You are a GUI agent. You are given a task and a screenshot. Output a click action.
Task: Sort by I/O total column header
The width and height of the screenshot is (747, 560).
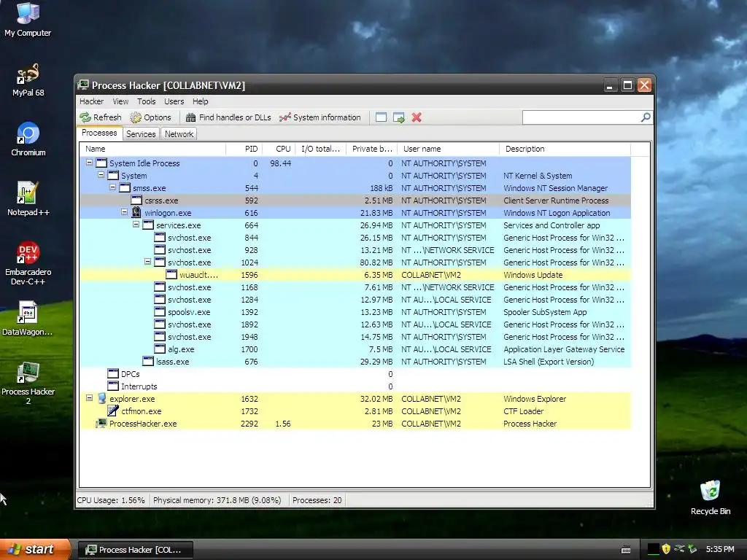(321, 149)
